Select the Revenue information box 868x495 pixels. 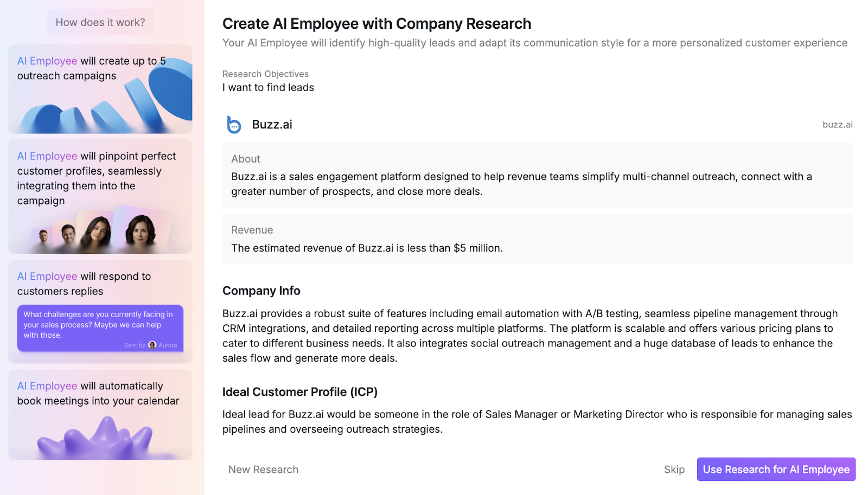pos(537,239)
